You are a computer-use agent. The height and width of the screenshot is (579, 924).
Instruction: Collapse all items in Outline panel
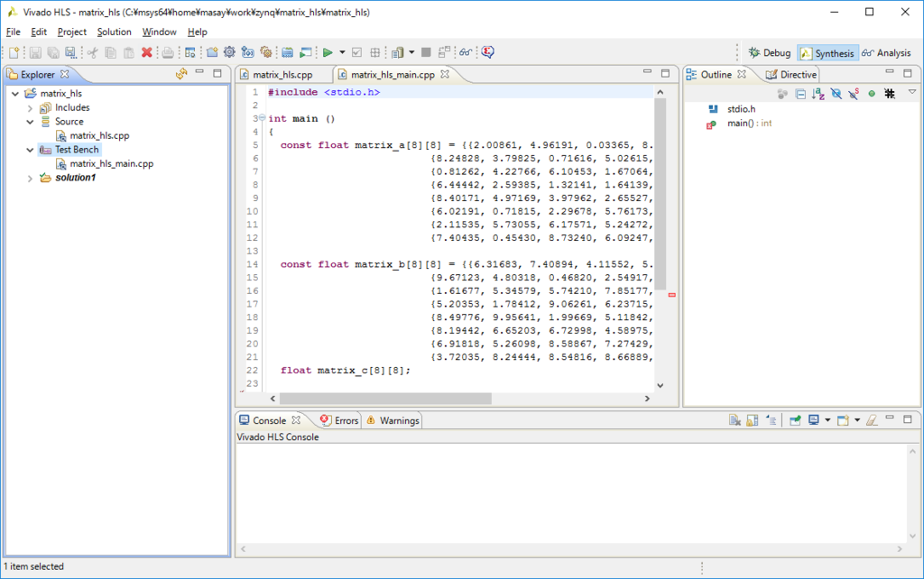point(800,94)
